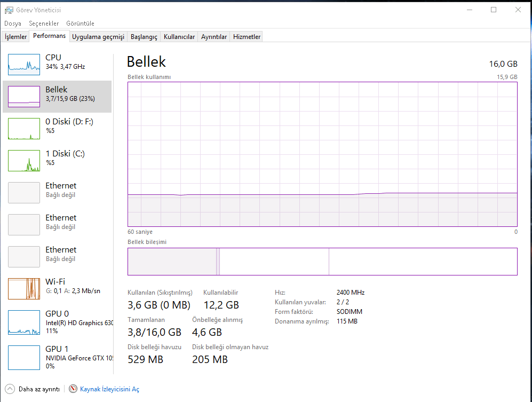
Task: Open the Seçenekler menu
Action: (44, 23)
